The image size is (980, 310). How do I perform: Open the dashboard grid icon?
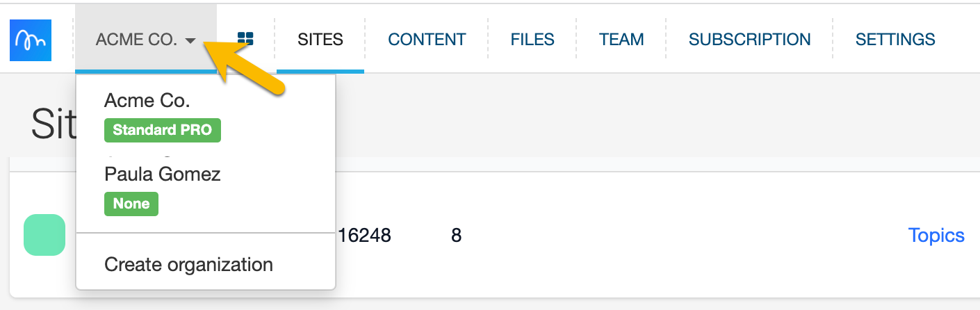coord(245,39)
